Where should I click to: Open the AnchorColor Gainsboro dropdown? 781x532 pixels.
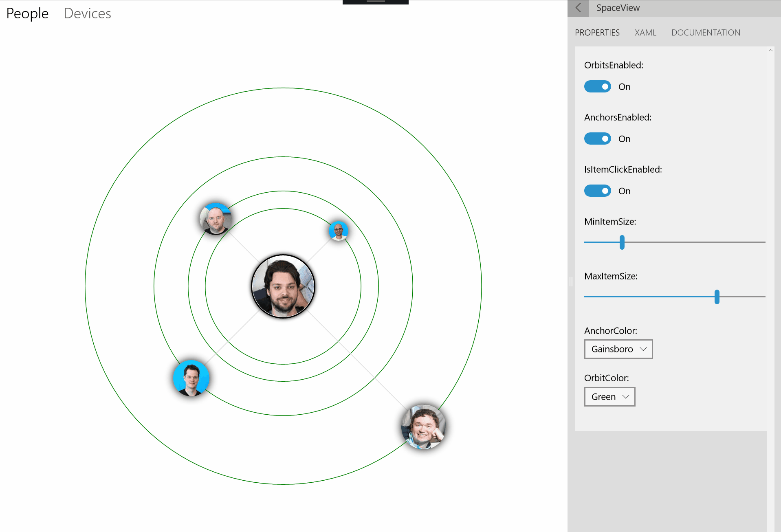pos(618,349)
